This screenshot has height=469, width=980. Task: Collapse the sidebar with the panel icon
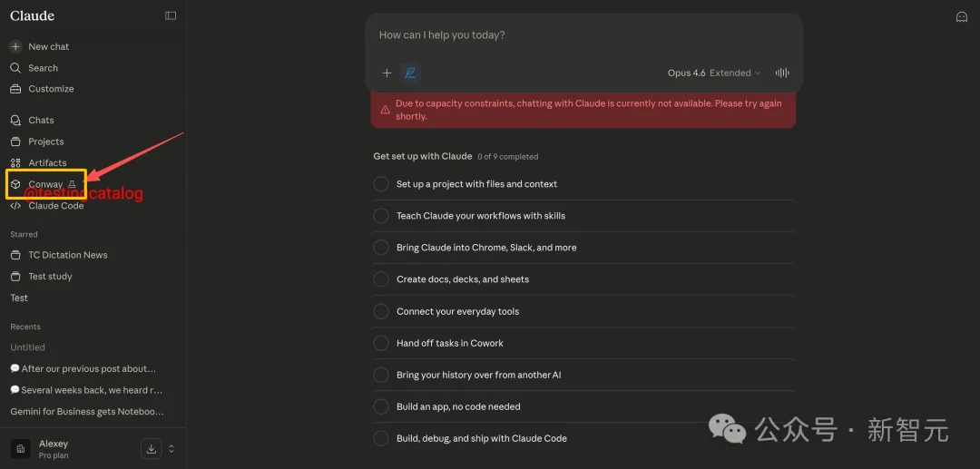click(x=171, y=15)
